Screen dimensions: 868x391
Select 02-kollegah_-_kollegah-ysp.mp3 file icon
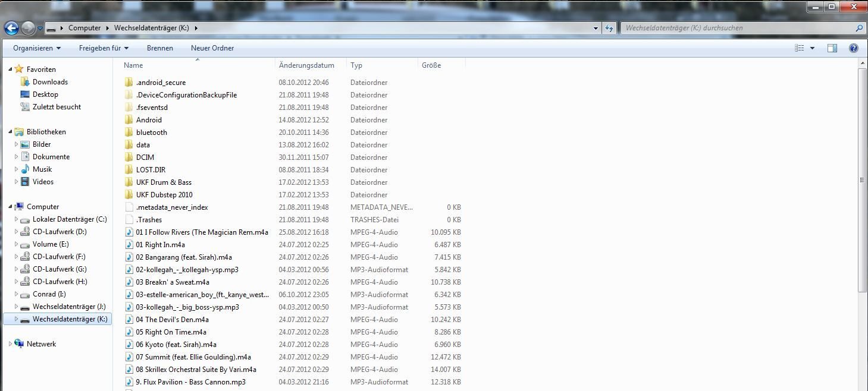129,270
